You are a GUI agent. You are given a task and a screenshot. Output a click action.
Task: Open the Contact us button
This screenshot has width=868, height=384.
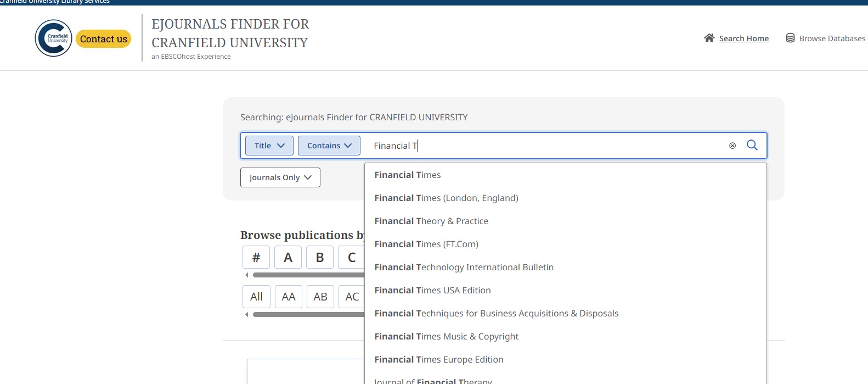(x=103, y=39)
